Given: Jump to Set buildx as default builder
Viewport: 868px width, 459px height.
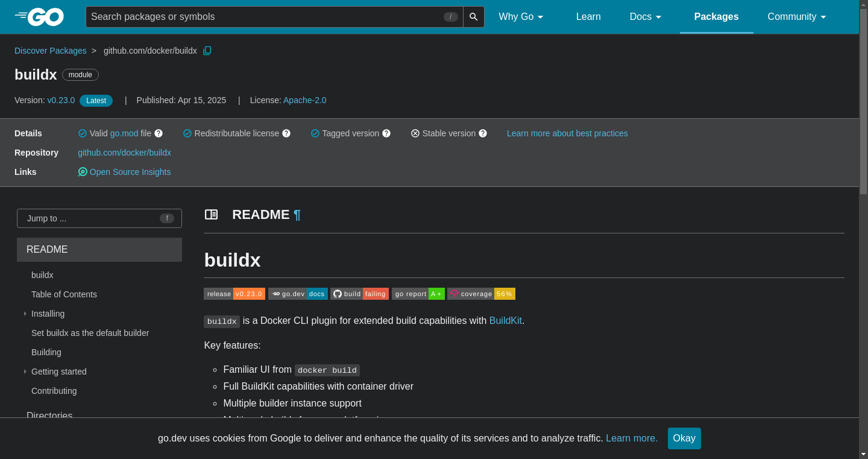Looking at the screenshot, I should (x=90, y=333).
